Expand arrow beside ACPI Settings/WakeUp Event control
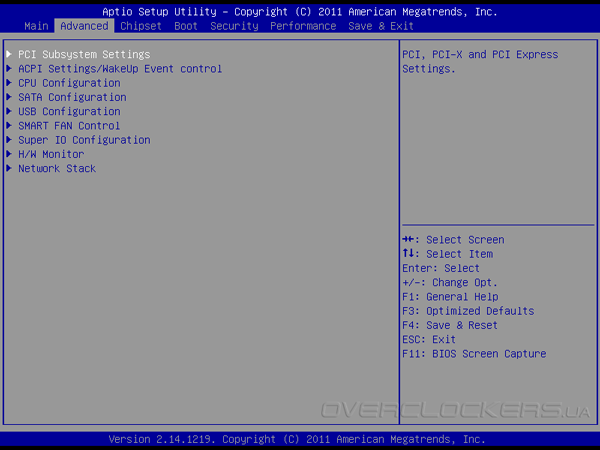 9,68
